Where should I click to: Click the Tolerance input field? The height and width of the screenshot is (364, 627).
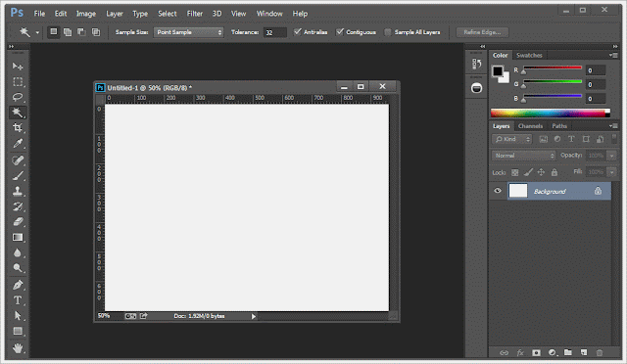click(x=274, y=32)
